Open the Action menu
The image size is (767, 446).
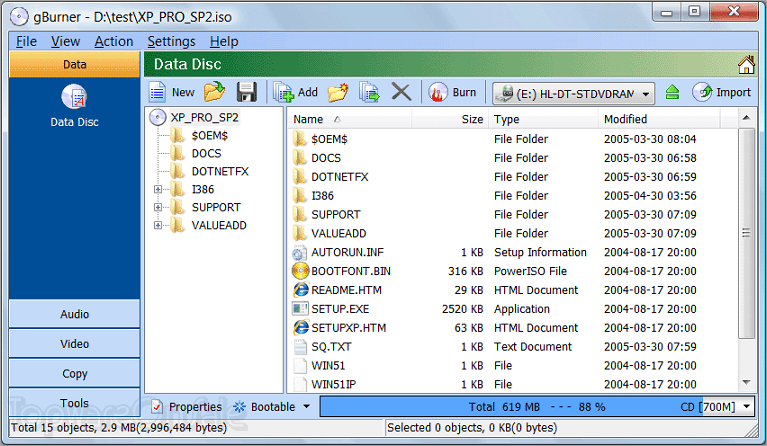(113, 42)
